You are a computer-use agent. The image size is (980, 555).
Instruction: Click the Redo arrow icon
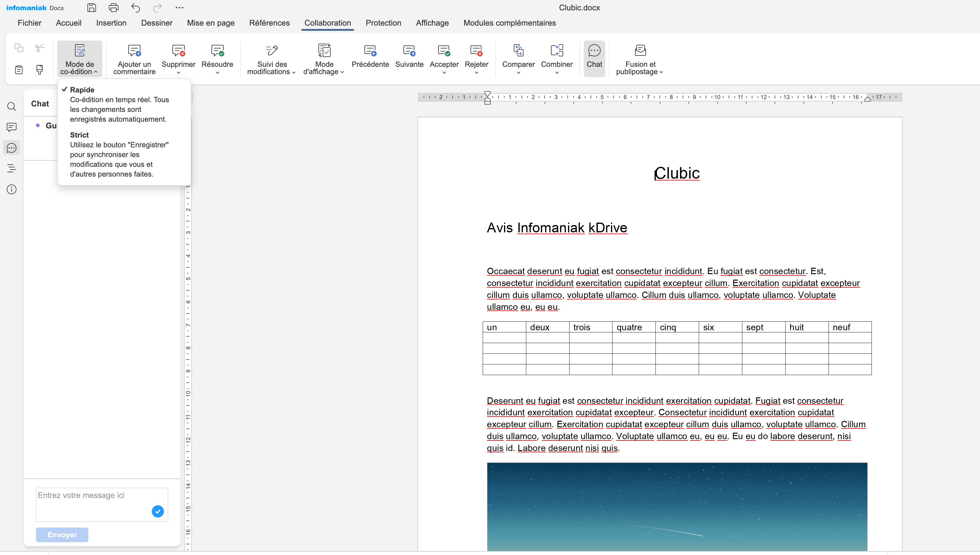click(x=157, y=8)
